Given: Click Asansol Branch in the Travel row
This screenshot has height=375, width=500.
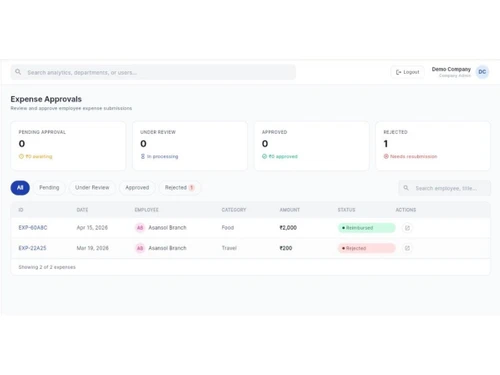Looking at the screenshot, I should tap(167, 248).
